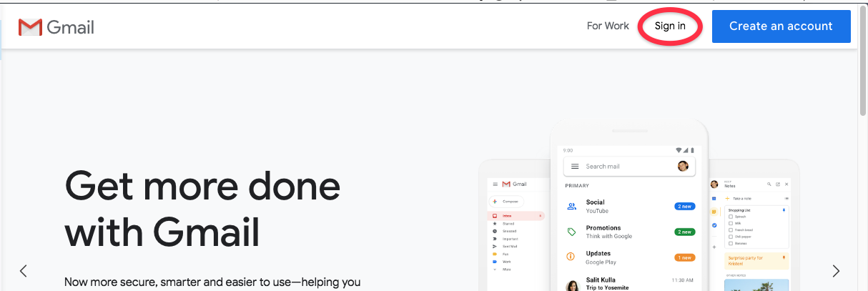Select Snoozed in the mockup sidebar
868x291 pixels.
point(506,231)
